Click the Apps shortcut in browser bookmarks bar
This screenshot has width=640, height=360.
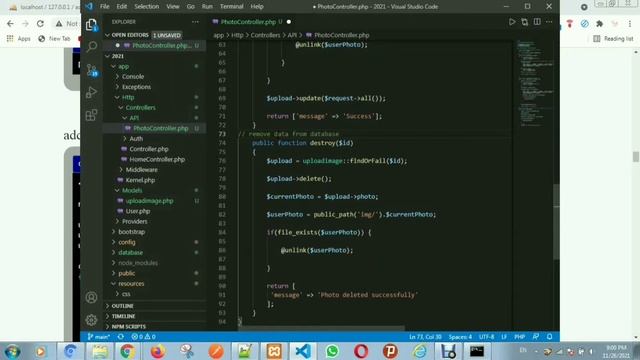pyautogui.click(x=19, y=38)
